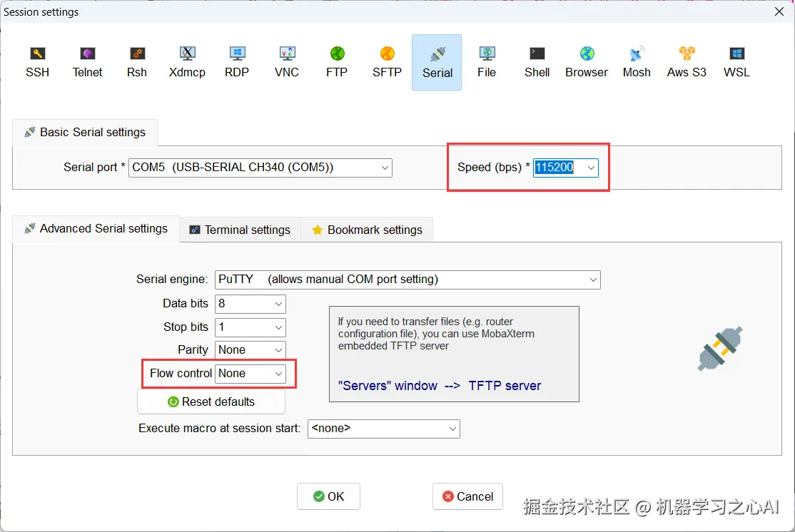Open the Xdmcp session type
Image resolution: width=795 pixels, height=532 pixels.
pos(187,62)
